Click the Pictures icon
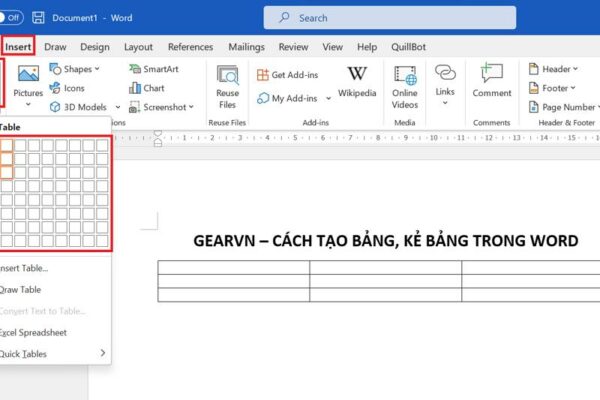The height and width of the screenshot is (400, 600). [x=28, y=73]
